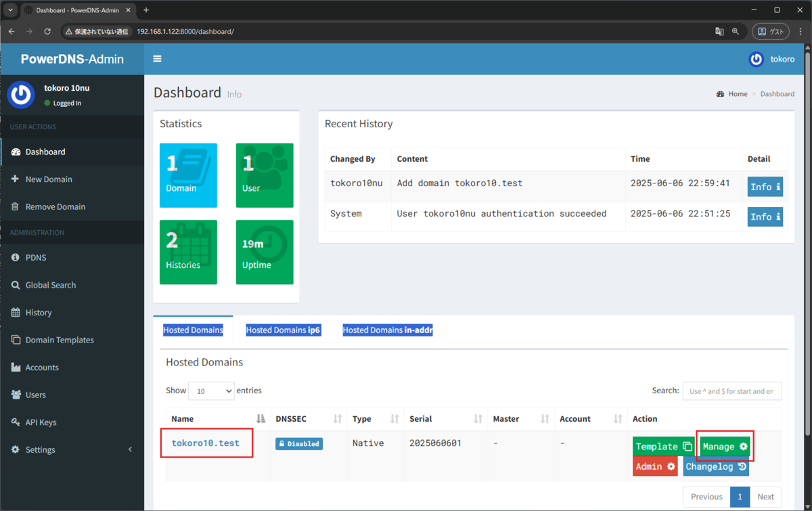The height and width of the screenshot is (511, 812).
Task: Open the Histories statistics tile
Action: (188, 252)
